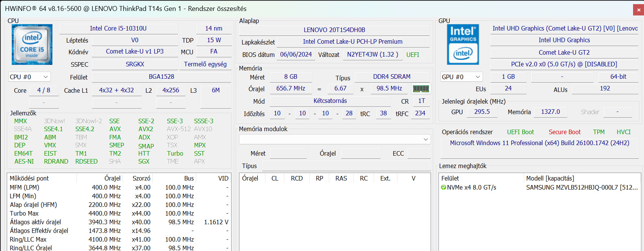This screenshot has height=251, width=644.
Task: Click the memory type DDR4 SDRAM
Action: pyautogui.click(x=392, y=77)
